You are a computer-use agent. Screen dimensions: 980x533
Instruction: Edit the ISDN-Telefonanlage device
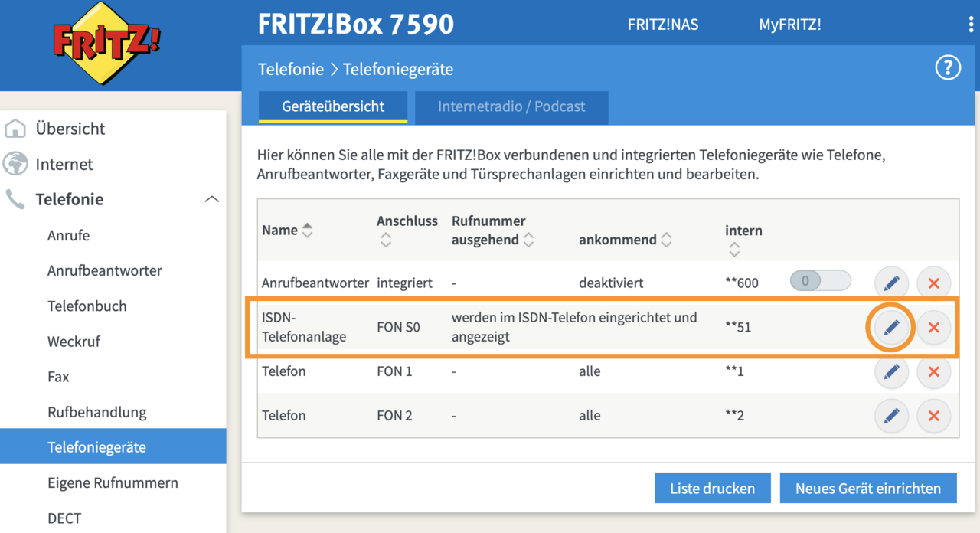click(890, 327)
